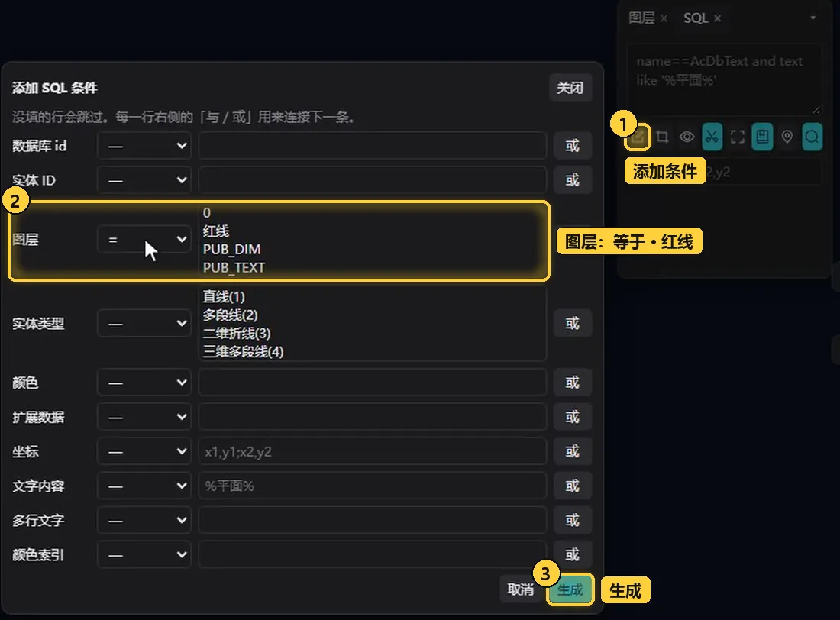Select 三维多段线(4) entity type

click(x=243, y=351)
